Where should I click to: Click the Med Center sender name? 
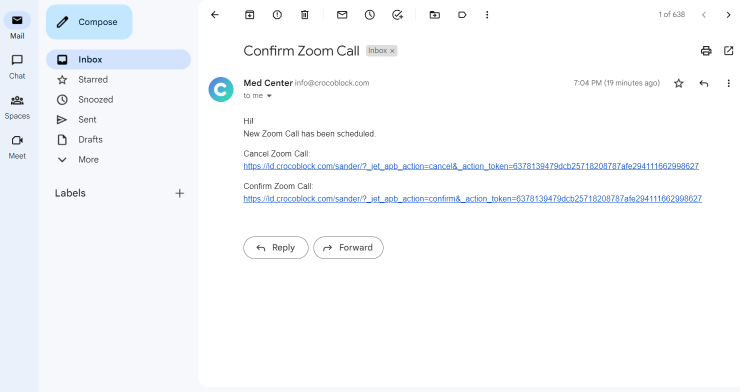[268, 83]
